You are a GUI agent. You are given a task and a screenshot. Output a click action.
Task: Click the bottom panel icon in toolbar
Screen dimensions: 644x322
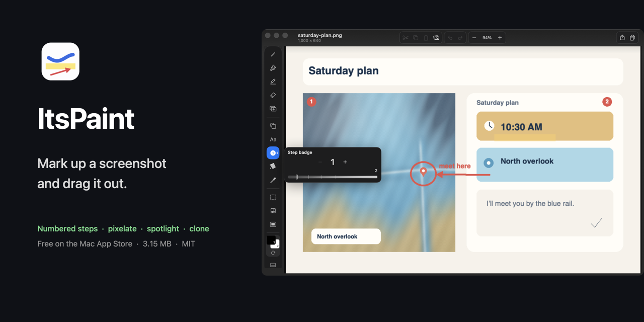273,265
